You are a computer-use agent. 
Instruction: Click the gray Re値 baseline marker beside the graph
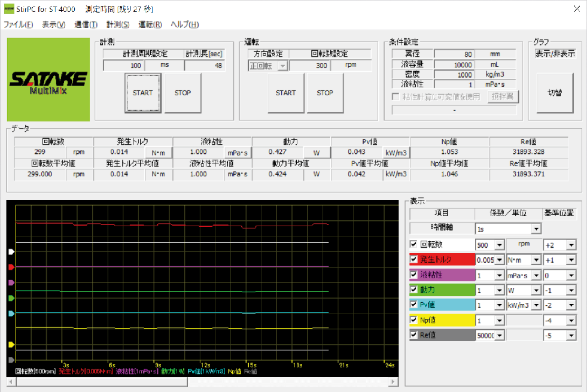click(11, 360)
